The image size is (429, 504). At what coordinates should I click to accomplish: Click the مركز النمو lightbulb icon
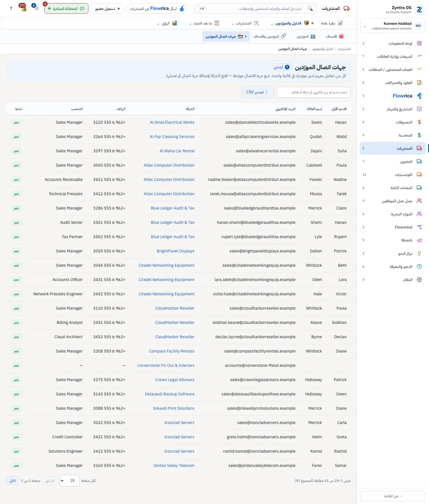(x=419, y=253)
